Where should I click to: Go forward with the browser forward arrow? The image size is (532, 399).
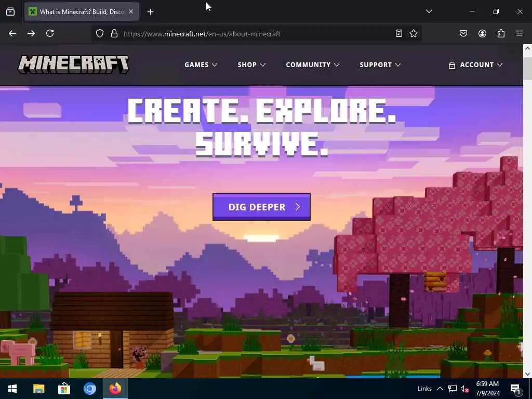31,33
